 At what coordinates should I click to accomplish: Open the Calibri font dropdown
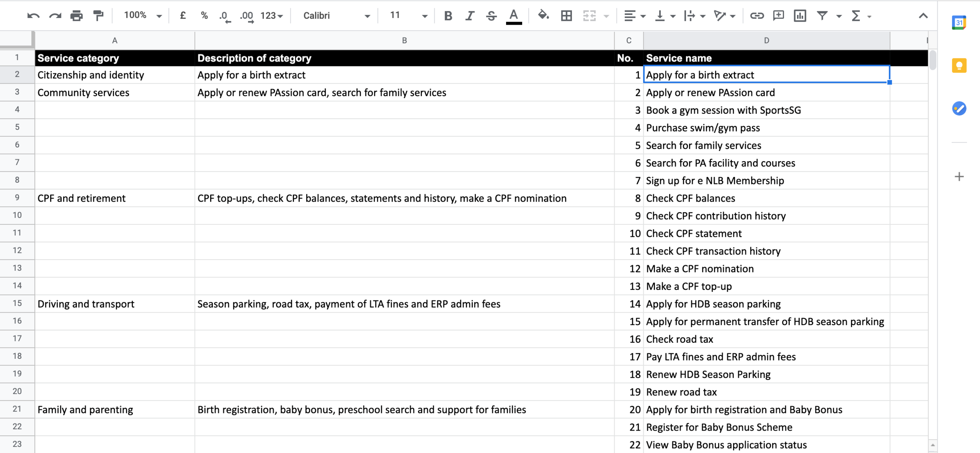point(336,16)
